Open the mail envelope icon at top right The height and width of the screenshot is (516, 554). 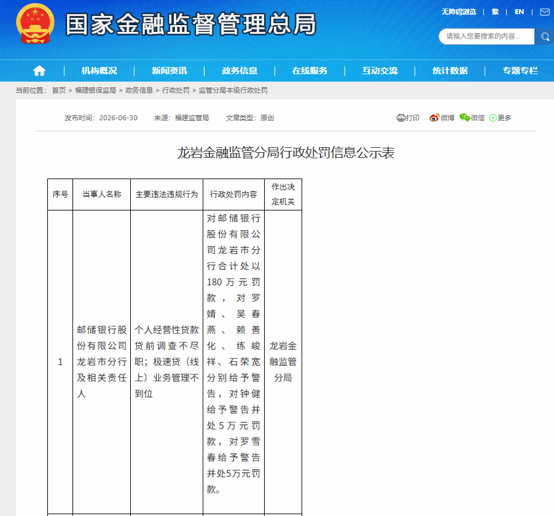point(545,12)
